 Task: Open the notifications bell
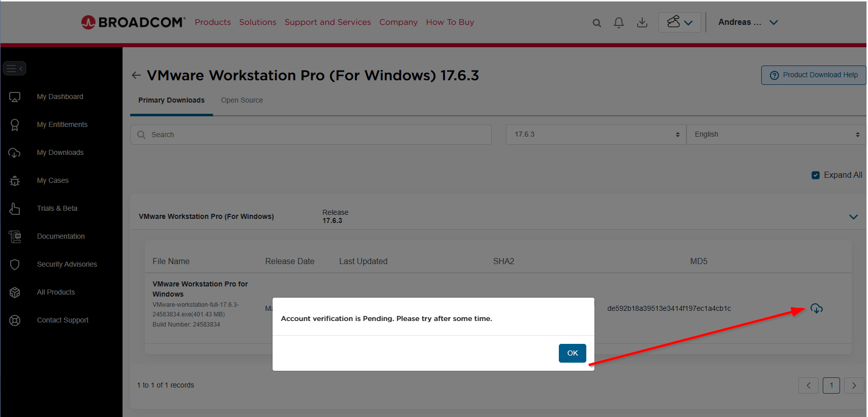(619, 23)
